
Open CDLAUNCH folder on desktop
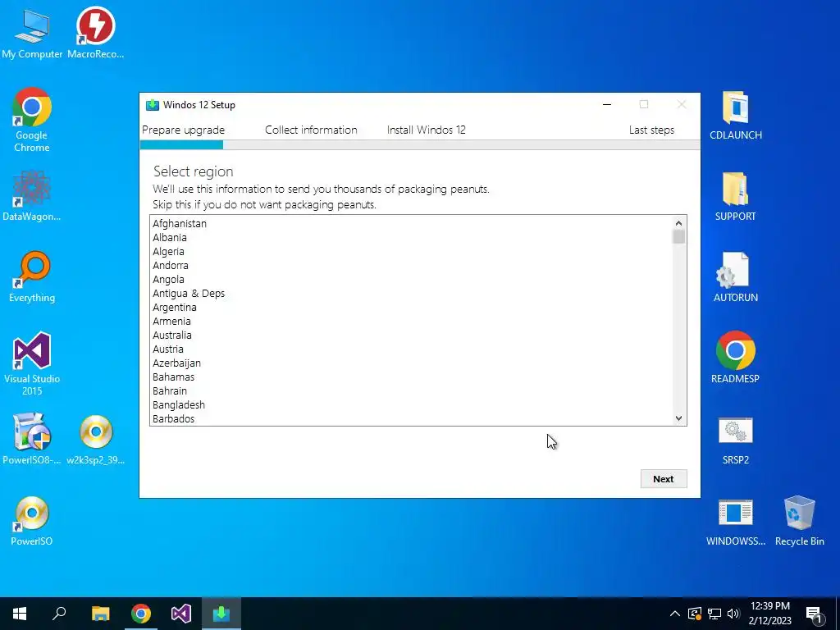[736, 116]
